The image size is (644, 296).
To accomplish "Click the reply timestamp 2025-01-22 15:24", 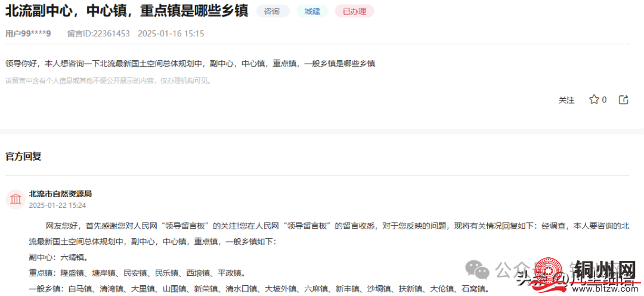I will point(57,205).
